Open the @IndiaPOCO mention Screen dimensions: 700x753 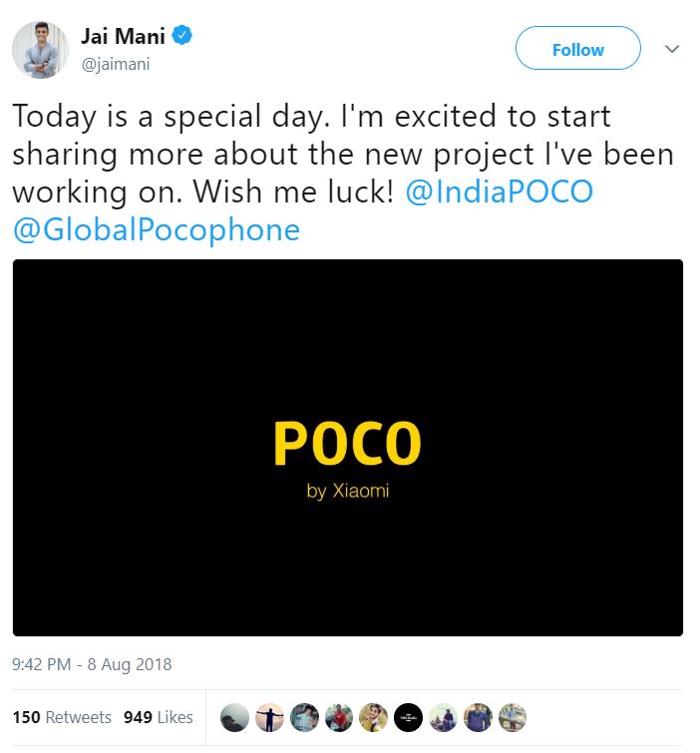(500, 191)
